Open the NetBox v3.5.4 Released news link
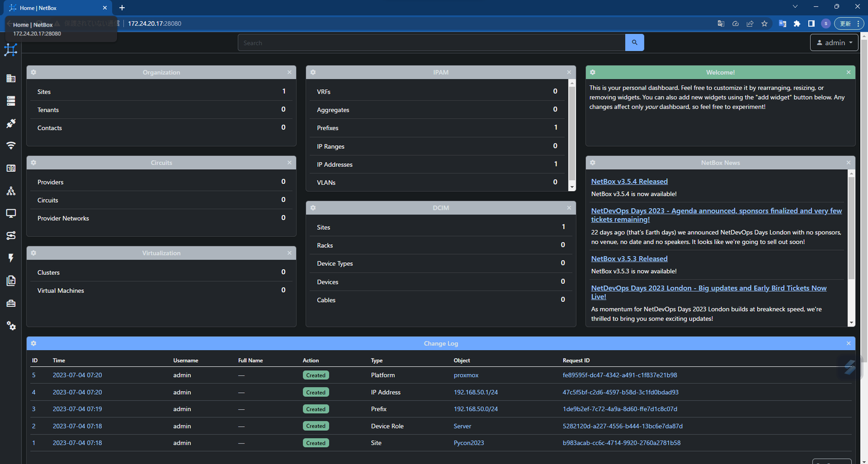Viewport: 868px width, 464px height. (629, 181)
